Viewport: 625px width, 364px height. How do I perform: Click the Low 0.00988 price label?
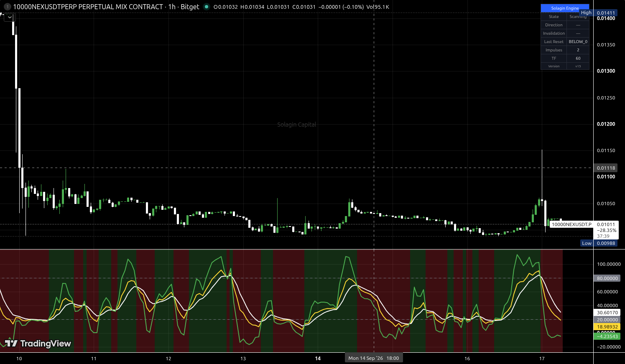pyautogui.click(x=599, y=243)
